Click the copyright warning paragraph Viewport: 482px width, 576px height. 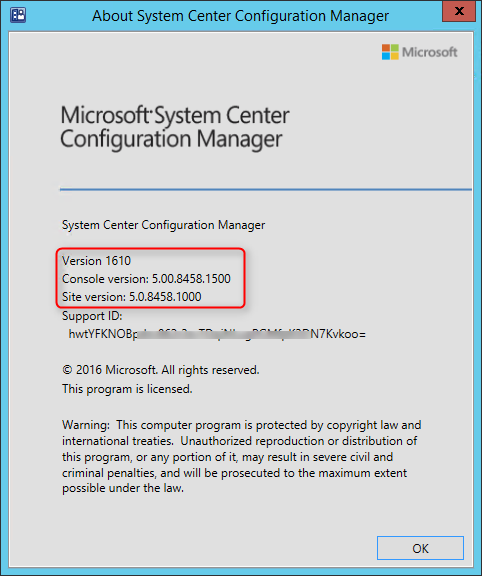click(x=241, y=457)
